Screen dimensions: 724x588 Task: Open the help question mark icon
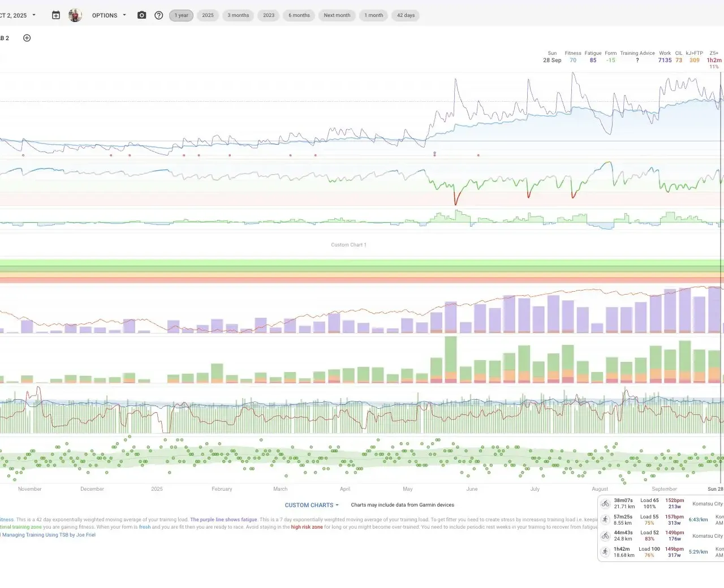click(159, 15)
